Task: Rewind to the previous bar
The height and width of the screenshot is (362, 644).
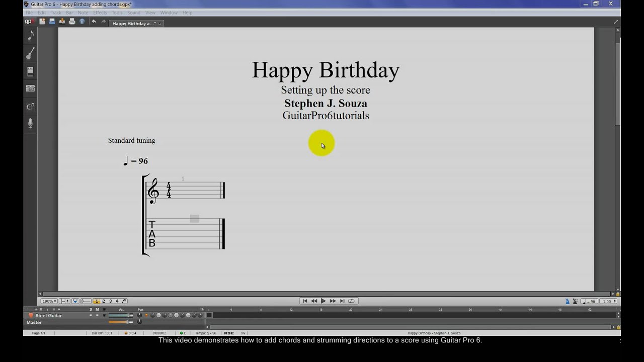Action: [x=314, y=301]
